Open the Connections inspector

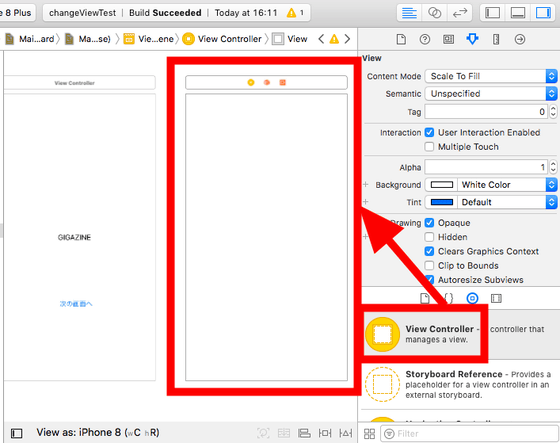coord(520,39)
